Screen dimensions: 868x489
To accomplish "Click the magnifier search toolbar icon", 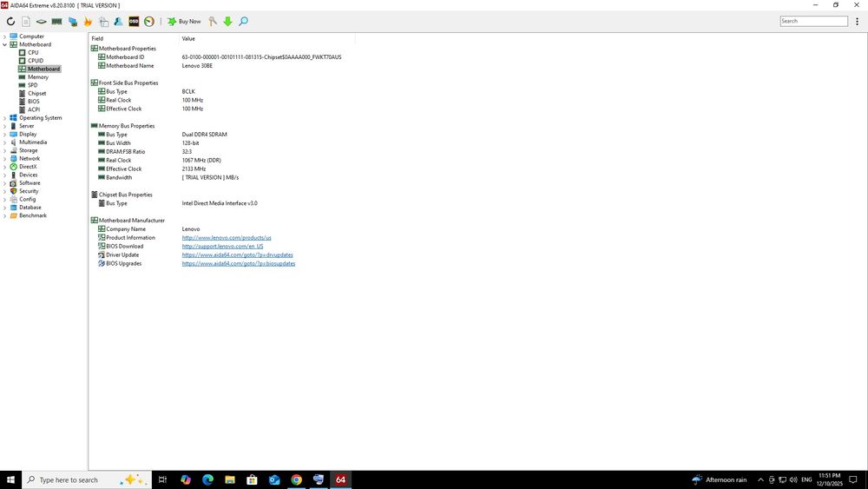I will pos(243,22).
